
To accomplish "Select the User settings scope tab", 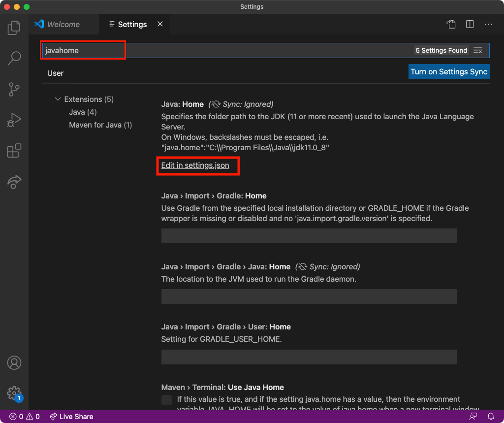I will click(x=55, y=73).
